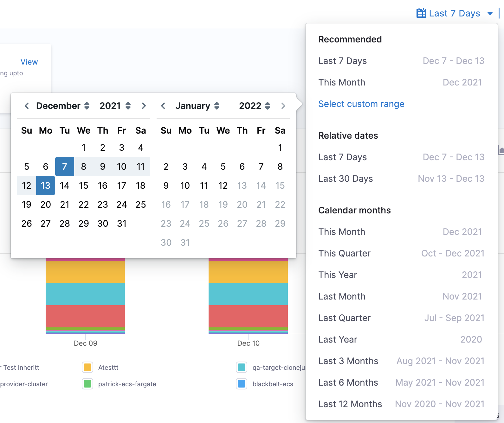The image size is (504, 423).
Task: Click the Test Inheritt legend label
Action: 20,368
